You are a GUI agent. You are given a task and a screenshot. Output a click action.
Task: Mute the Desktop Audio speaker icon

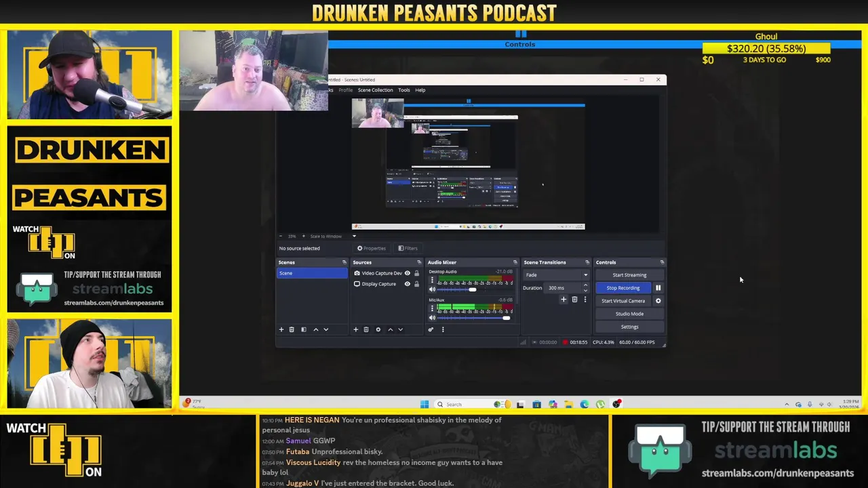pyautogui.click(x=432, y=289)
